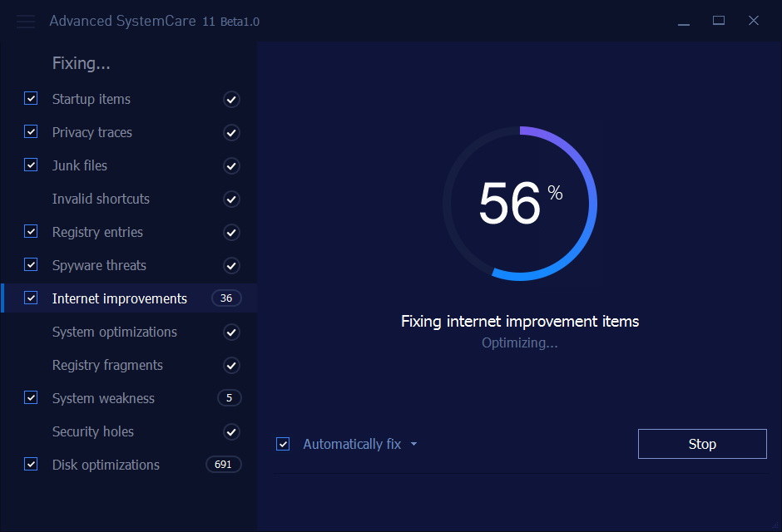Select the Internet improvements list item
This screenshot has height=532, width=782.
119,298
